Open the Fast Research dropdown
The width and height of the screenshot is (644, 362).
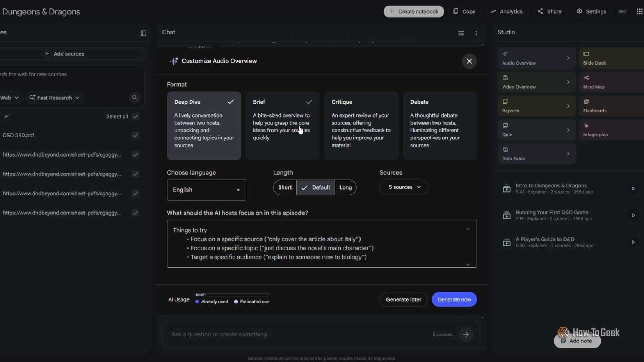pyautogui.click(x=55, y=98)
